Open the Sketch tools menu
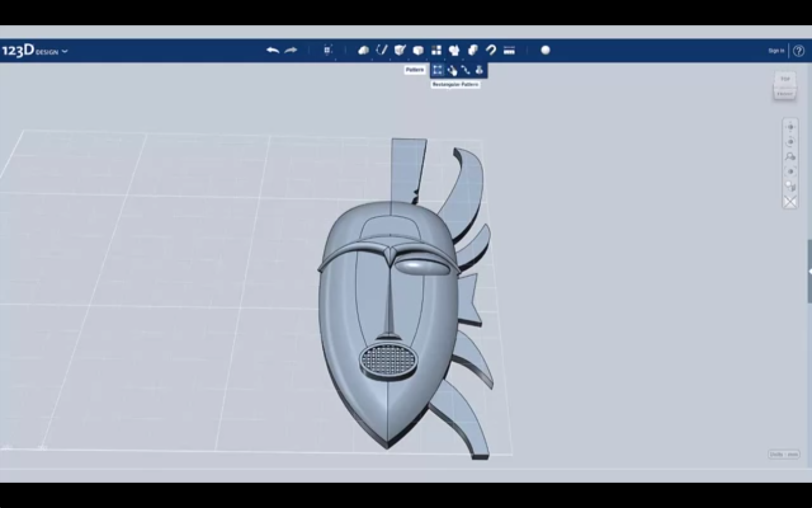 pos(382,50)
